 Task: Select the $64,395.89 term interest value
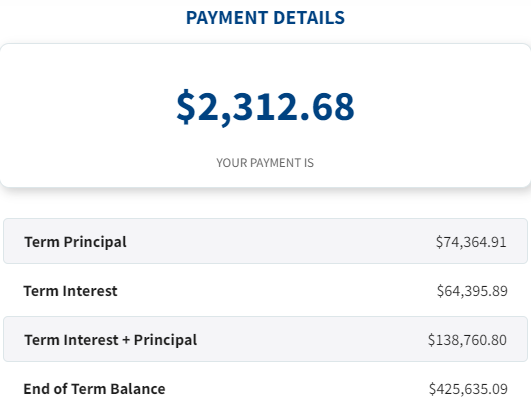472,291
